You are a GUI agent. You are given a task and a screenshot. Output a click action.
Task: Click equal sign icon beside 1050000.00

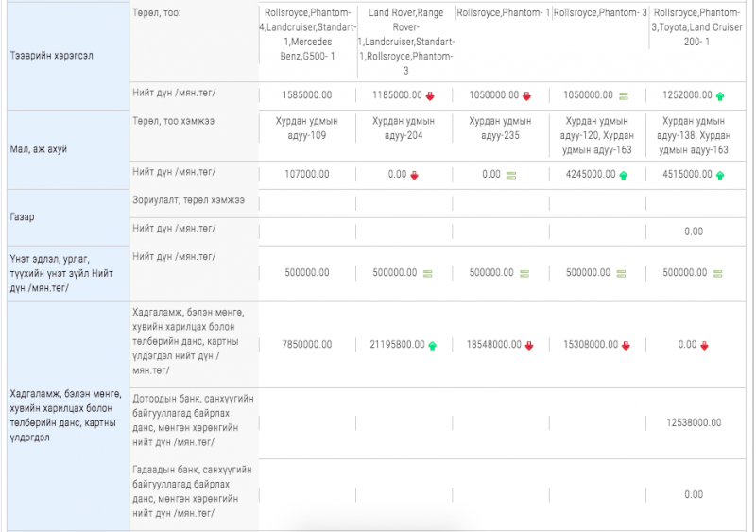624,95
